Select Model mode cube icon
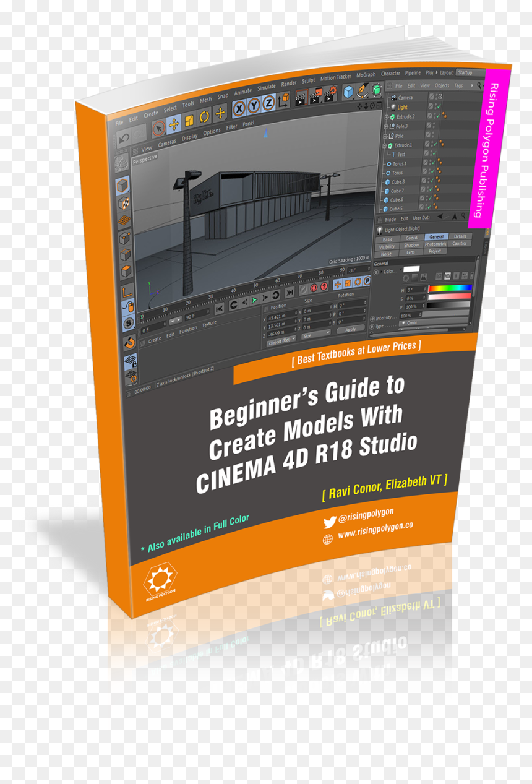Image resolution: width=532 pixels, height=784 pixels. pyautogui.click(x=122, y=184)
